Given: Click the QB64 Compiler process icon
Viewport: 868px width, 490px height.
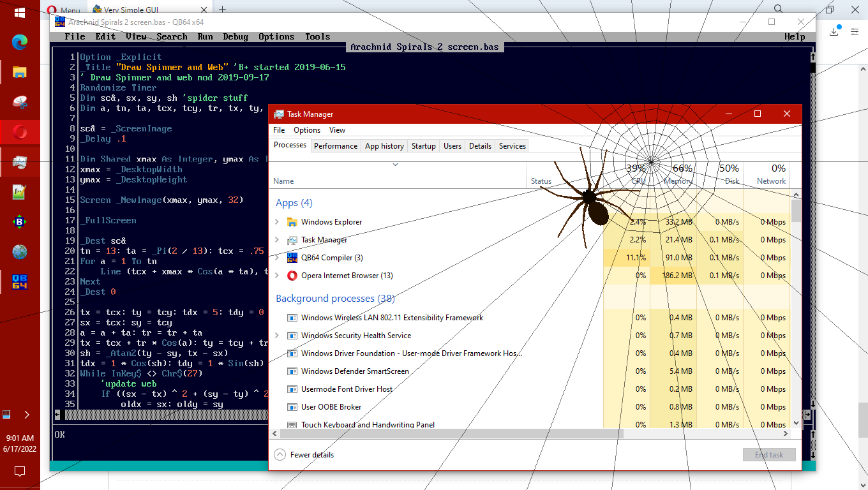Looking at the screenshot, I should click(292, 258).
